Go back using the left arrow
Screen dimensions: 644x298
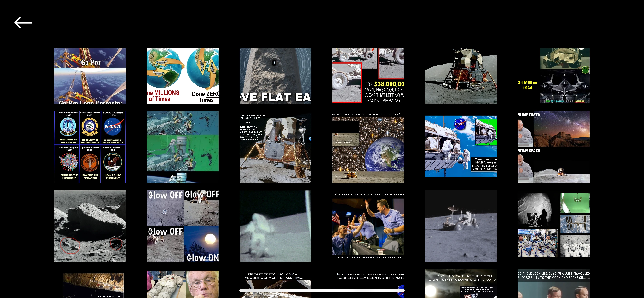pos(23,23)
